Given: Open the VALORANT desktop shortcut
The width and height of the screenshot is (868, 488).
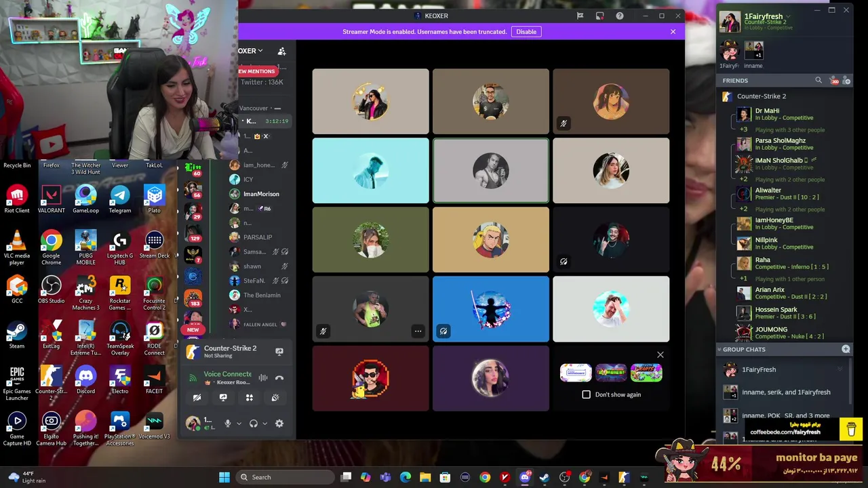Looking at the screenshot, I should (x=51, y=199).
